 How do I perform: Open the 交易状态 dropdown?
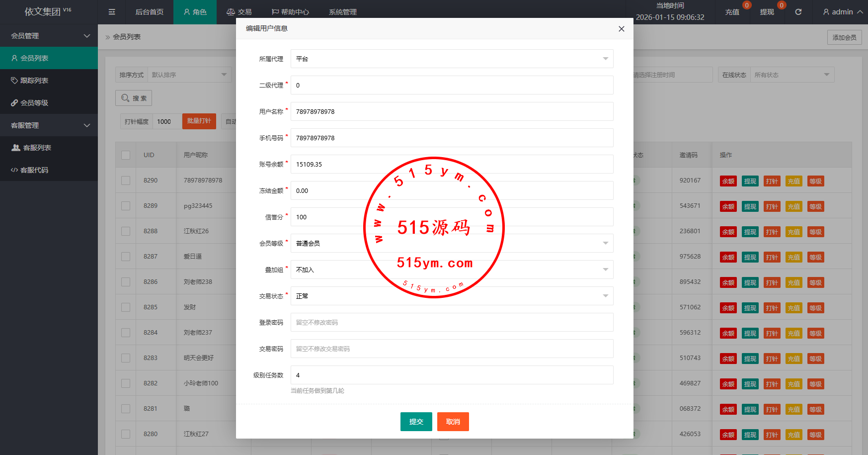451,296
